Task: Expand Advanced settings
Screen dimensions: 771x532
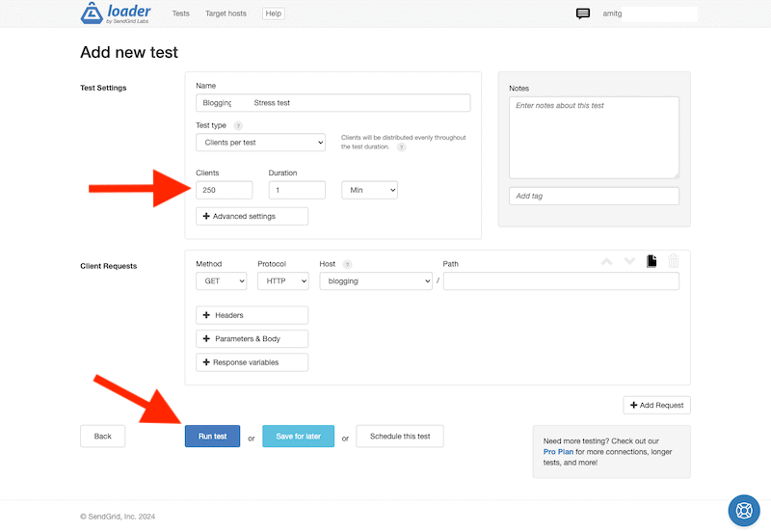Action: coord(252,216)
